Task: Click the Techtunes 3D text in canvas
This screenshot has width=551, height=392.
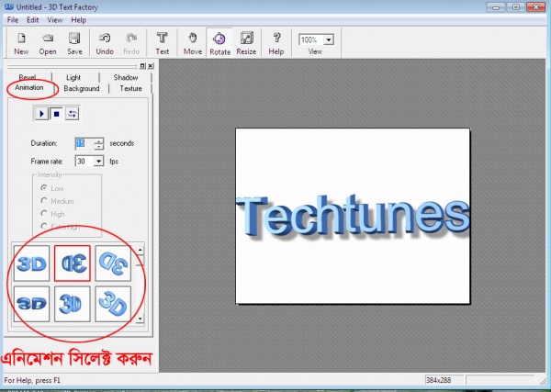Action: coord(353,216)
